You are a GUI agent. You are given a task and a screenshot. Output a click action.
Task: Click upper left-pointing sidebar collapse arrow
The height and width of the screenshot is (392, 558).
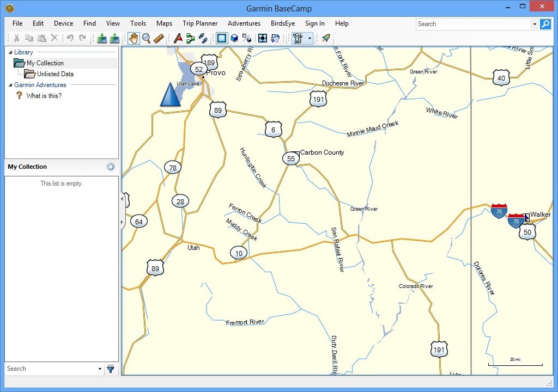click(123, 199)
